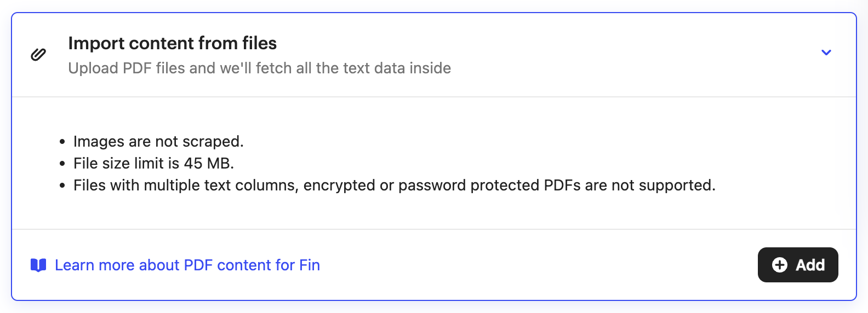Click the bullet before 'File size limit'
The width and height of the screenshot is (868, 313).
pyautogui.click(x=62, y=164)
